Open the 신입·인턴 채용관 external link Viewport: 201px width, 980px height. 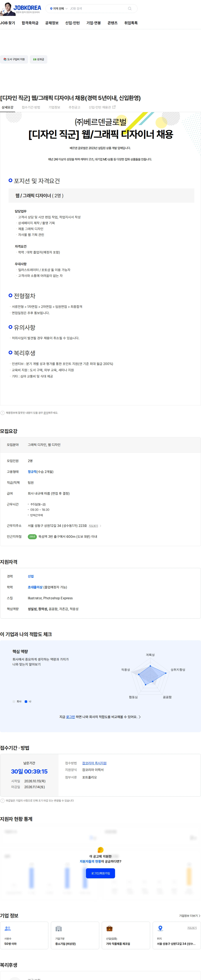[x=102, y=107]
